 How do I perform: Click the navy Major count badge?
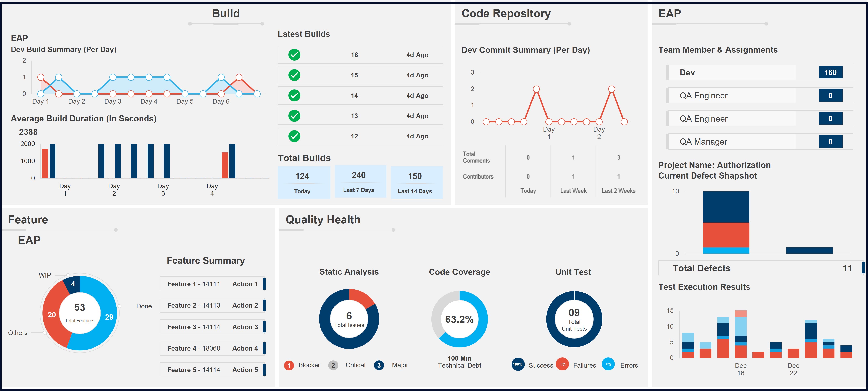379,365
